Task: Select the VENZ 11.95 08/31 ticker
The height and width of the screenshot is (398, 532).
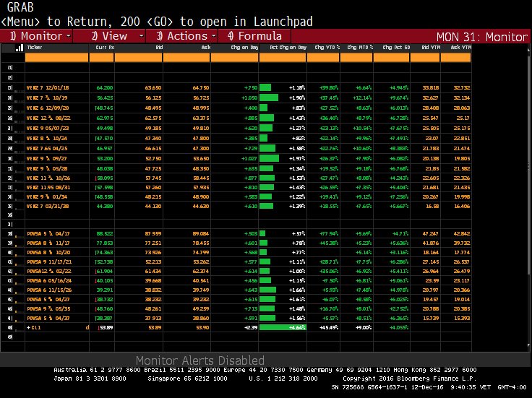Action: pos(48,188)
